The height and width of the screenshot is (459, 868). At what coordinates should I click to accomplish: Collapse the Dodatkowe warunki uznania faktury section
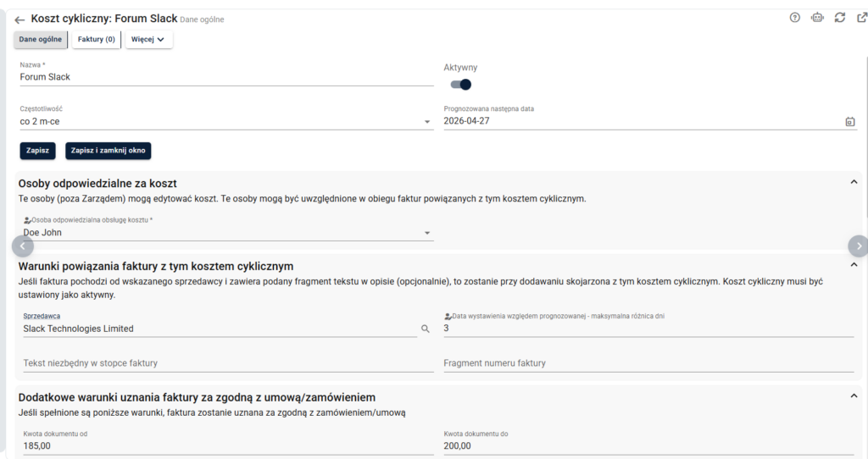(x=854, y=396)
